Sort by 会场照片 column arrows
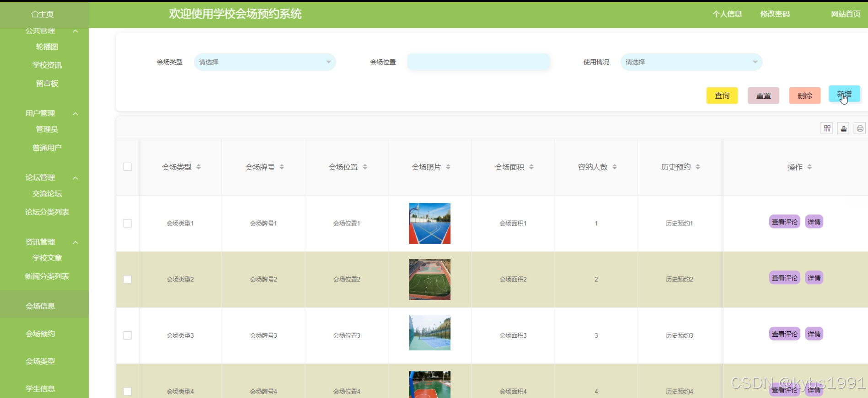The width and height of the screenshot is (868, 398). (x=448, y=167)
